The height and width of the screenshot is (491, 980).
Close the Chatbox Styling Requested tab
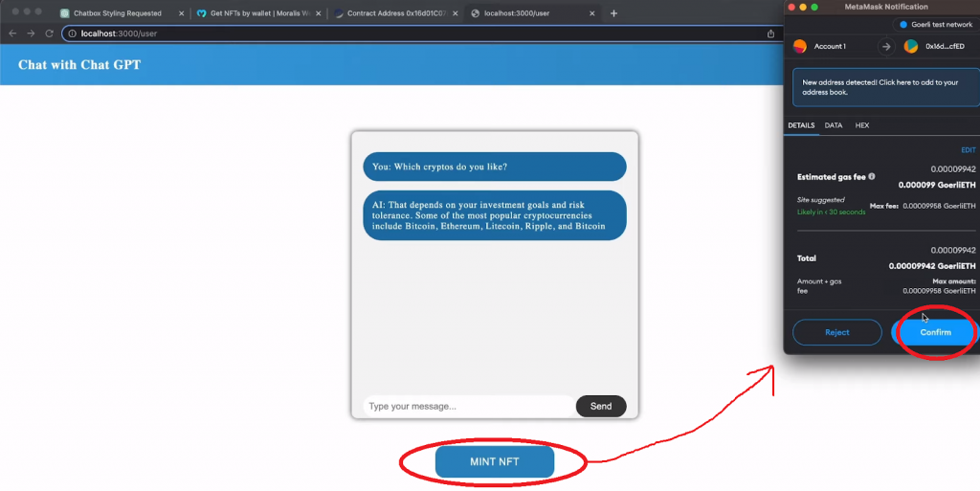[181, 13]
